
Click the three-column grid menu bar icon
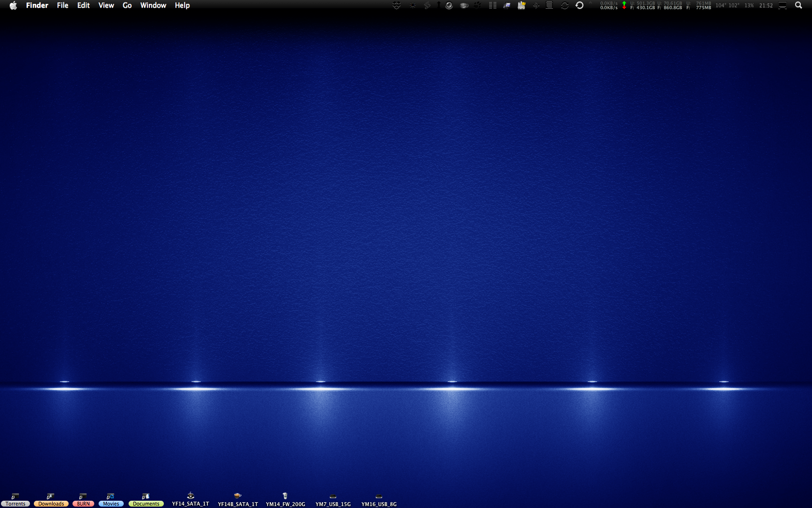493,5
